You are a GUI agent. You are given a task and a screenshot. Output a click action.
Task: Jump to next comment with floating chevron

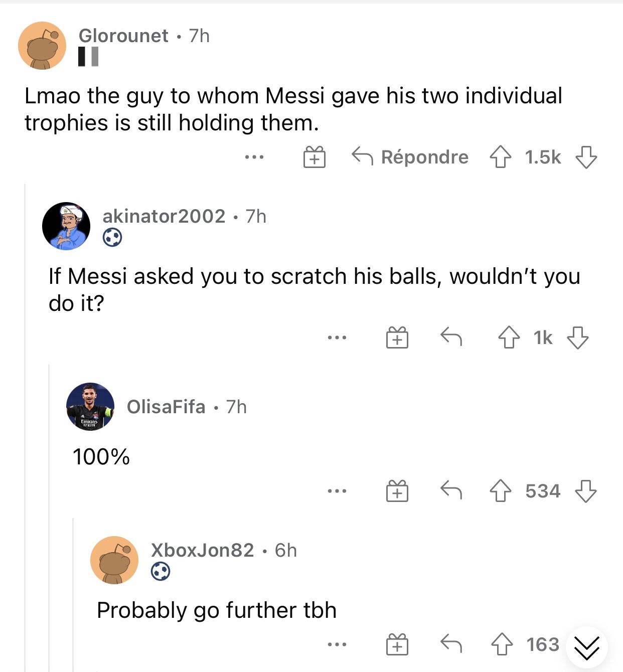point(586,648)
